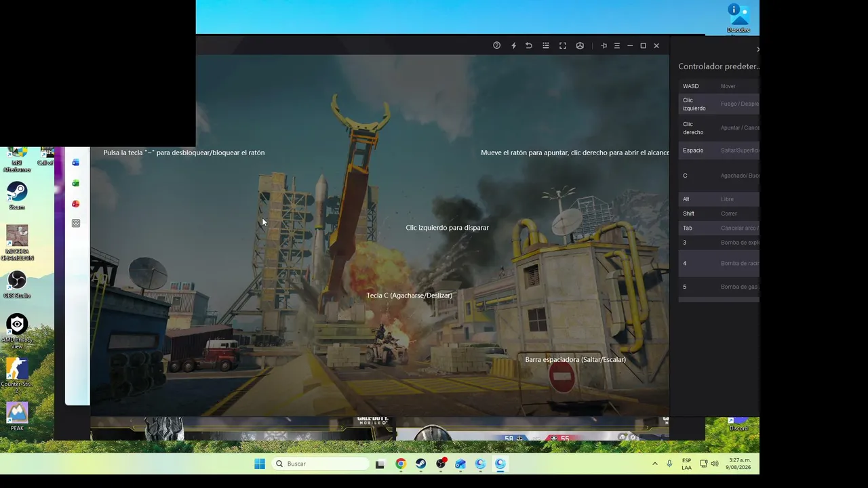Click the 'Clic izquierdo para disparar' hint
The width and height of the screenshot is (868, 488).
click(x=447, y=228)
